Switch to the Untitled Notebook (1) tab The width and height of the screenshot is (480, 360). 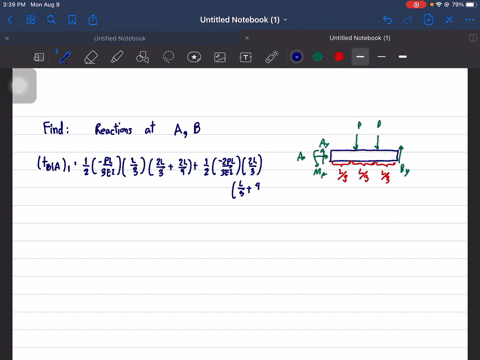[x=360, y=38]
